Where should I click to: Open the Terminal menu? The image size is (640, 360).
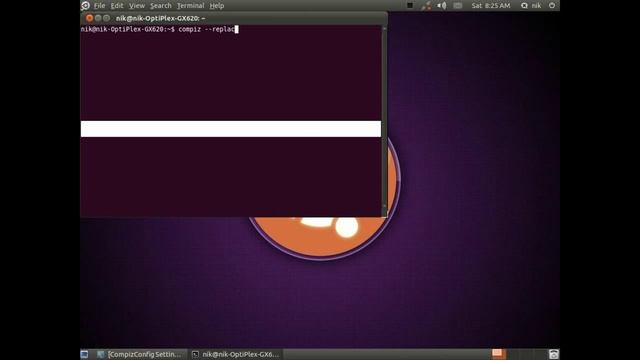point(190,6)
